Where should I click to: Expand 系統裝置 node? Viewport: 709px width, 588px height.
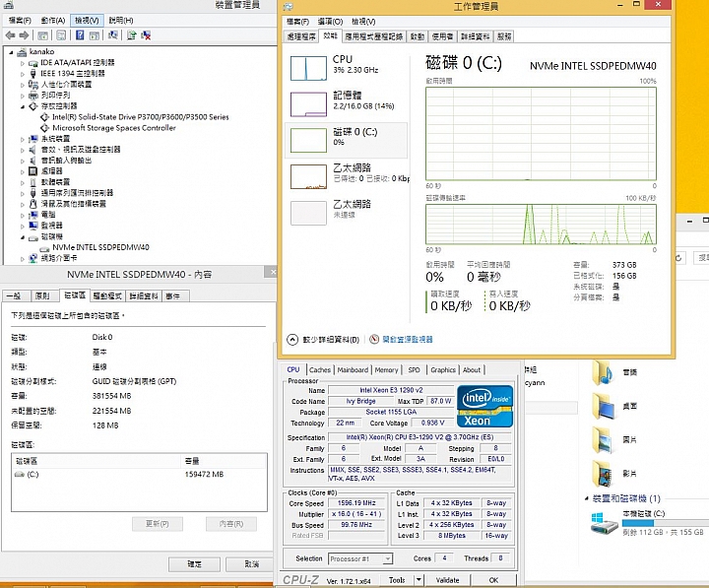(x=22, y=139)
